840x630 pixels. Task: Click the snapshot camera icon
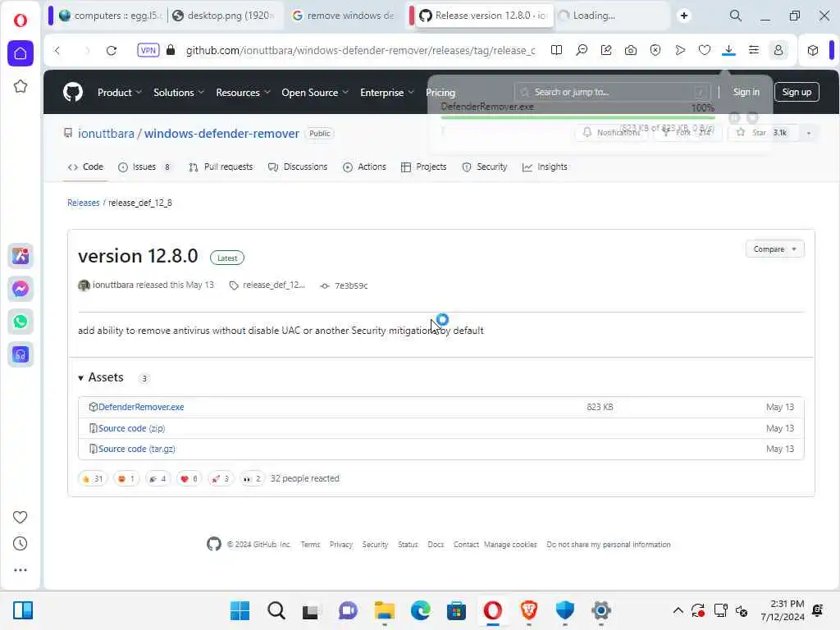click(x=631, y=50)
